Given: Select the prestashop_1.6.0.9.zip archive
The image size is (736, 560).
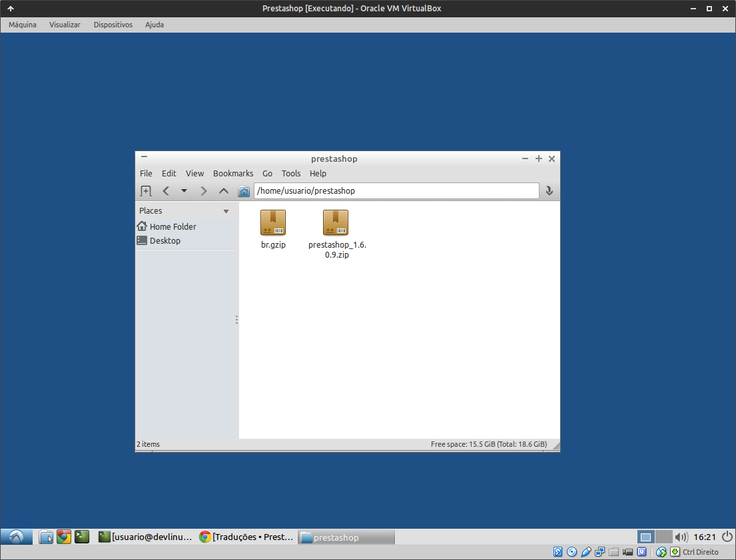Looking at the screenshot, I should 337,234.
